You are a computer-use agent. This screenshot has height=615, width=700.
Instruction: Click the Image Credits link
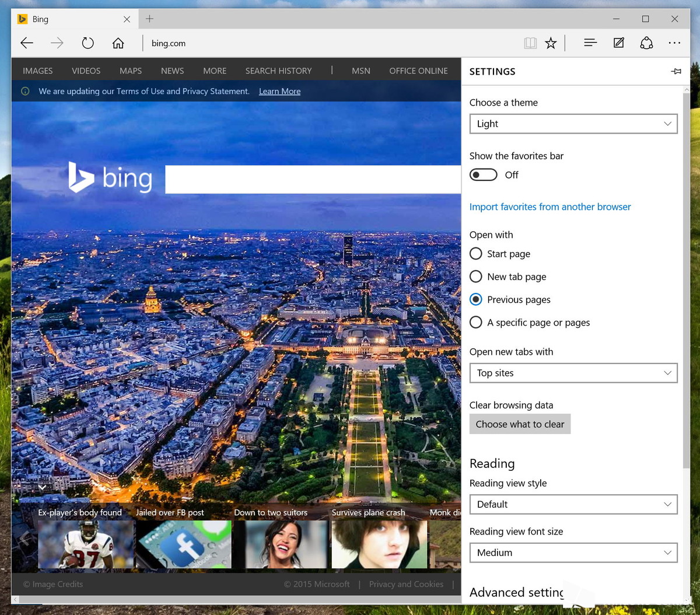[53, 584]
